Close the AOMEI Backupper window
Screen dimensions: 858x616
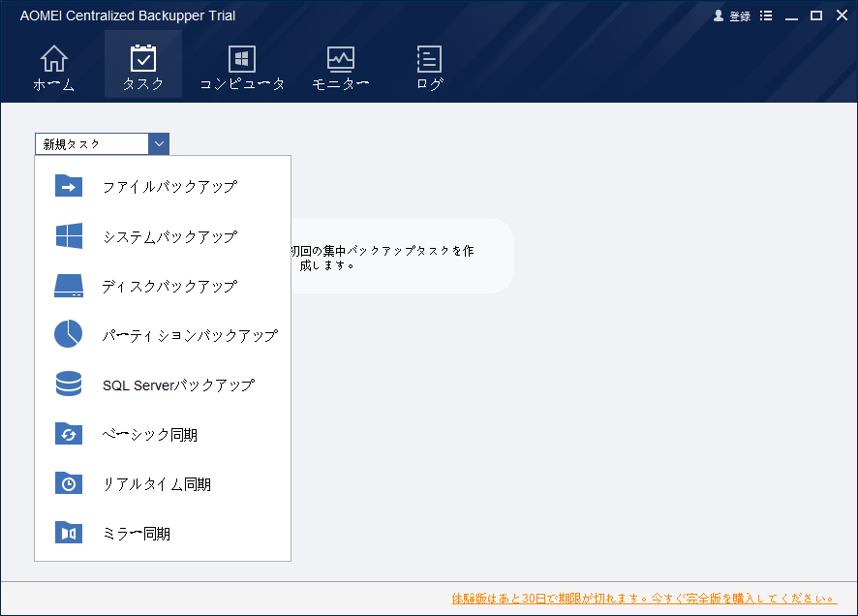843,15
